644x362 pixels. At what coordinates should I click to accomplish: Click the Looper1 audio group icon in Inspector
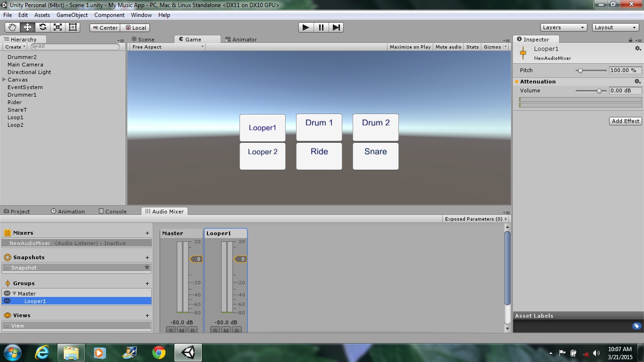coord(523,53)
